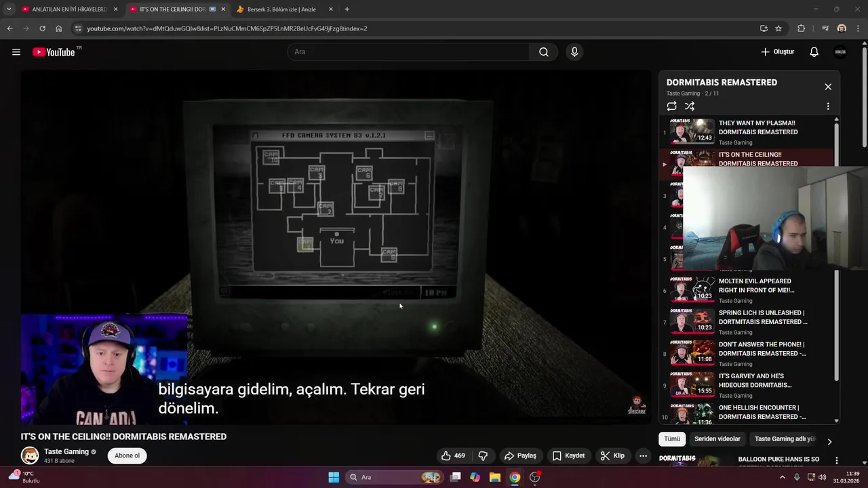Image resolution: width=868 pixels, height=488 pixels.
Task: Reload the page
Action: 42,28
